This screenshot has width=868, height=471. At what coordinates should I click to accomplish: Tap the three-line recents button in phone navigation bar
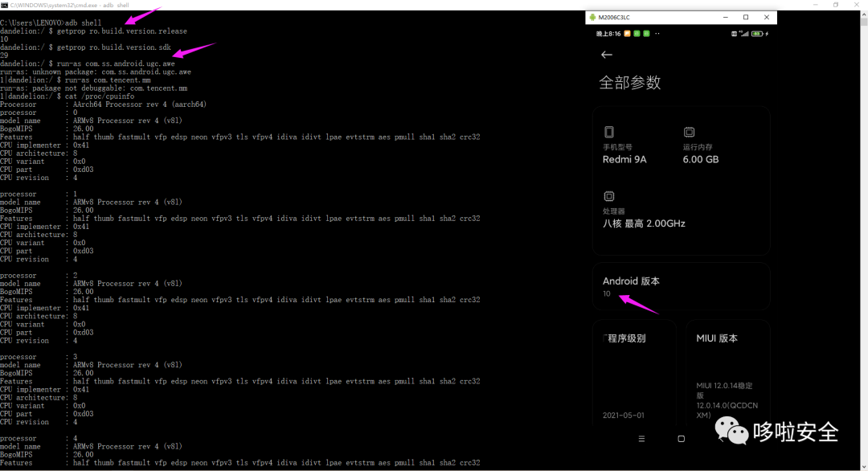641,439
